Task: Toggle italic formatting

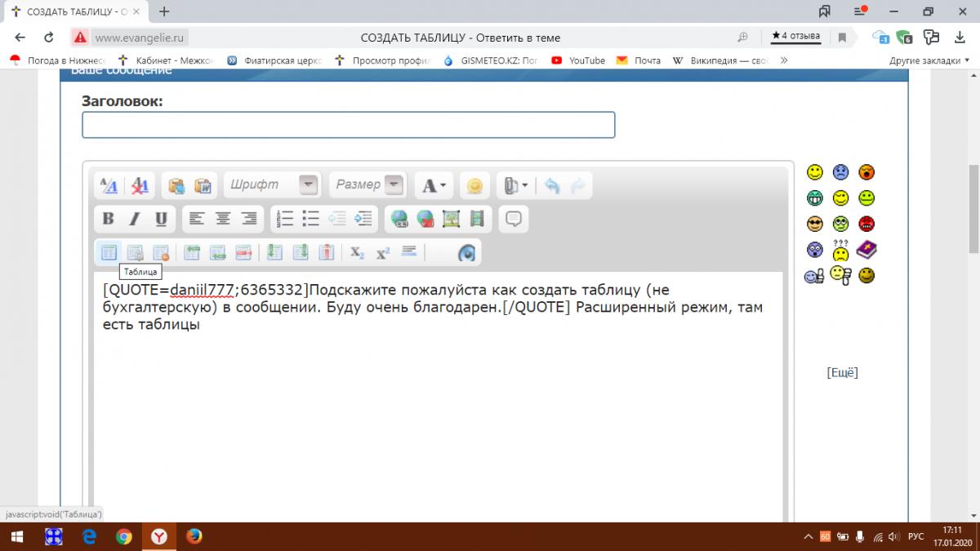Action: [135, 219]
